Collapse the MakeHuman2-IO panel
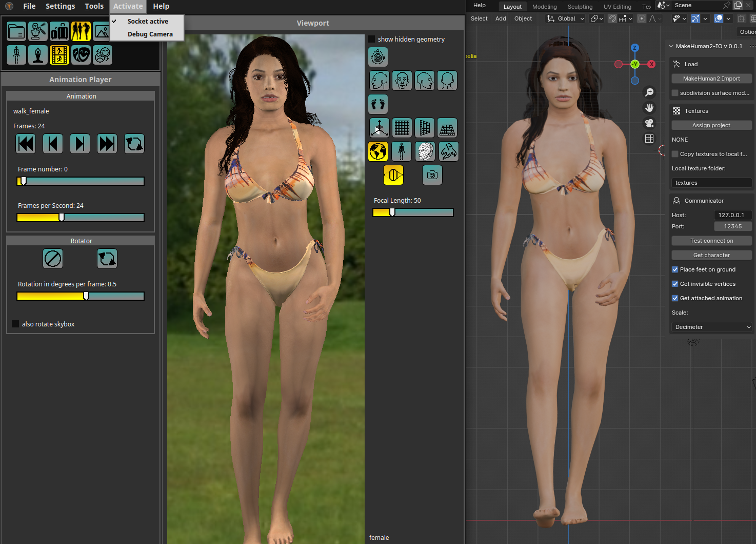Viewport: 756px width, 544px height. pyautogui.click(x=671, y=46)
